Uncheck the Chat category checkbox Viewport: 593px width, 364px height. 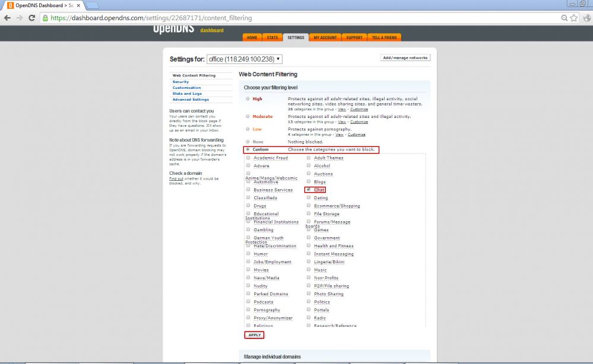click(309, 190)
